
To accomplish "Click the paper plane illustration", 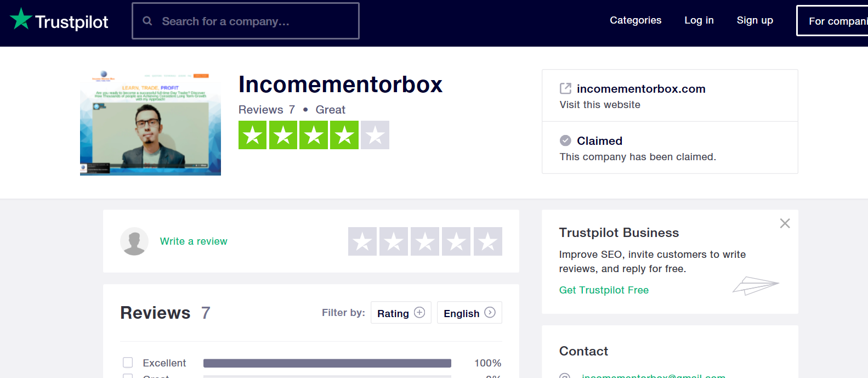I will click(x=756, y=286).
